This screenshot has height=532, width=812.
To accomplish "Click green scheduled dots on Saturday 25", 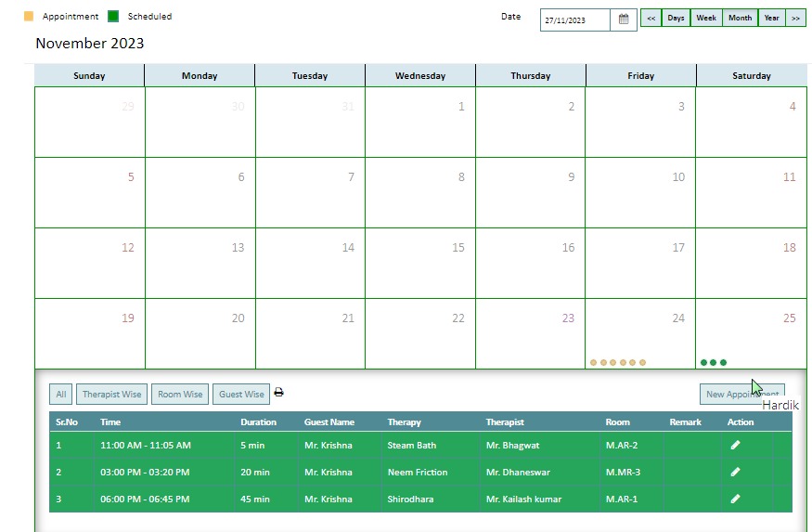I will [x=713, y=363].
